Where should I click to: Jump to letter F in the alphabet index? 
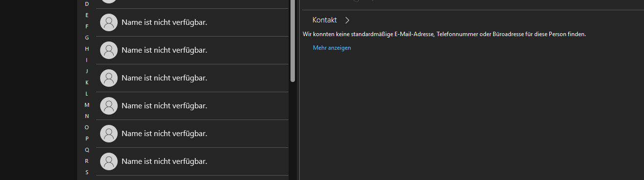tap(87, 26)
